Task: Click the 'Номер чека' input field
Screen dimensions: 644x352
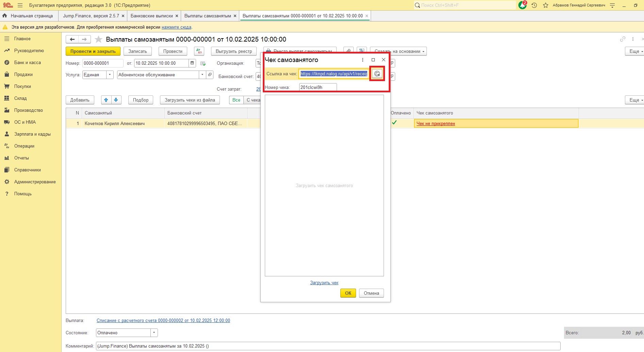Action: (318, 87)
